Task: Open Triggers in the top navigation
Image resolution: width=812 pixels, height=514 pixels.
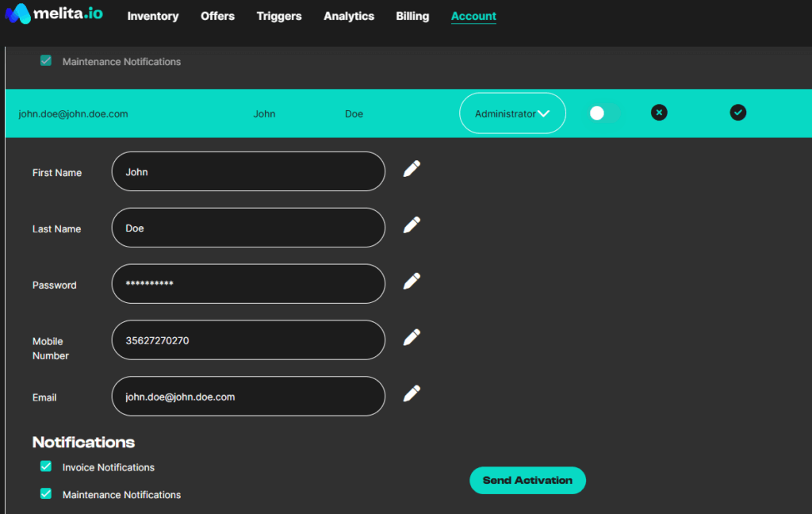Action: [279, 16]
